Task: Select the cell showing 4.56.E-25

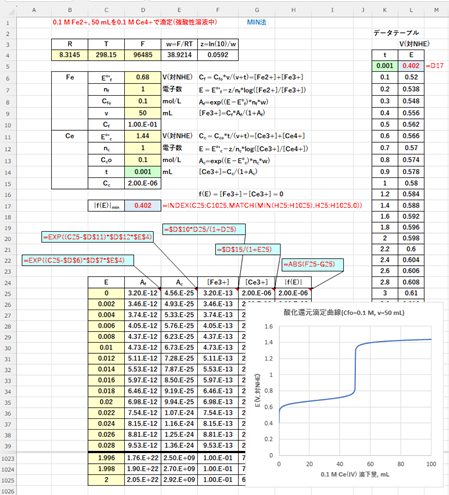Action: tap(179, 293)
